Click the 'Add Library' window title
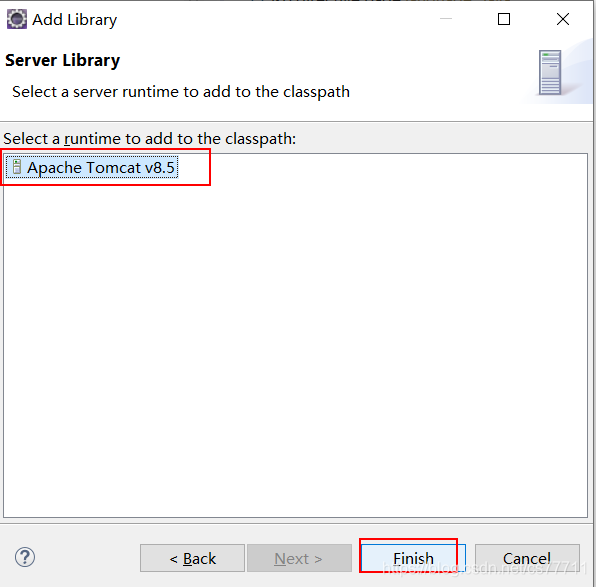This screenshot has height=587, width=596. pyautogui.click(x=74, y=20)
